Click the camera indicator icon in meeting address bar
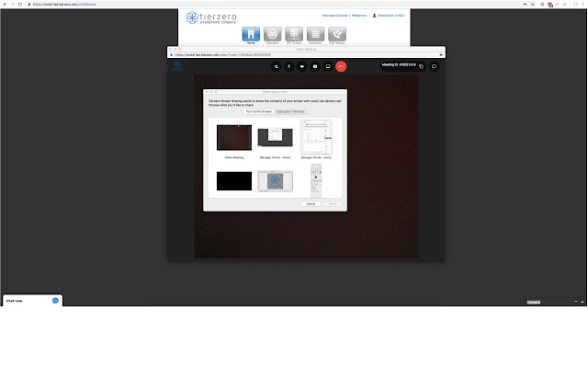588x368 pixels. pos(441,55)
